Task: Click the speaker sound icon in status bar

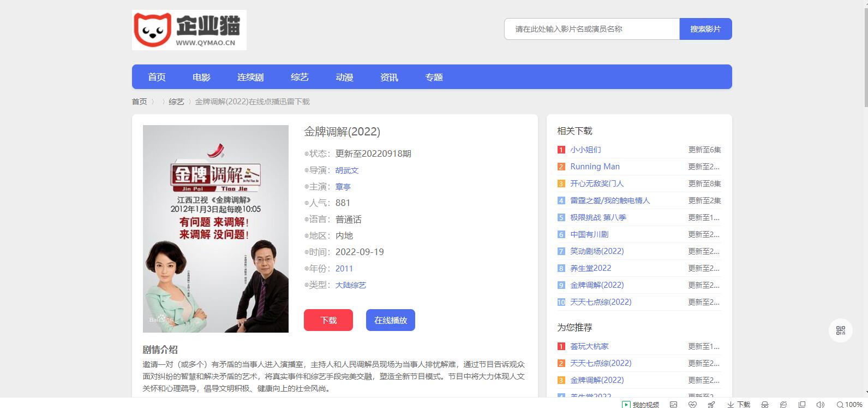Action: [820, 404]
